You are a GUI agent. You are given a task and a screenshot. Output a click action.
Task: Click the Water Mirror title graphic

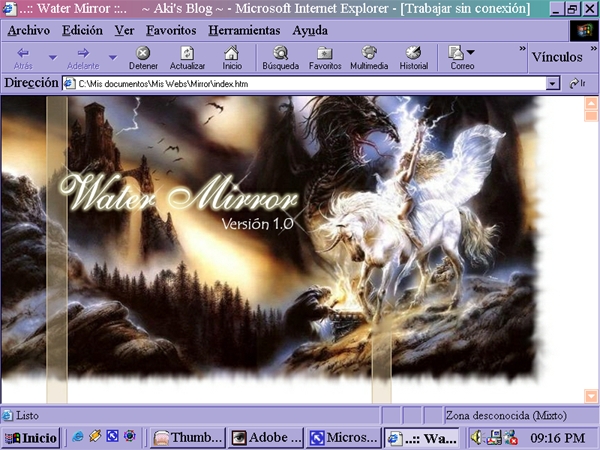click(x=179, y=193)
